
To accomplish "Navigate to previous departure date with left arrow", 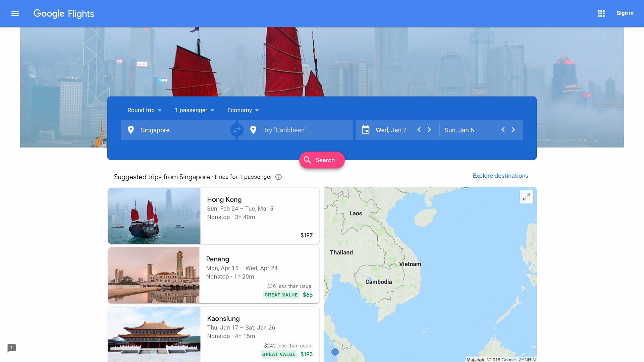I will [419, 130].
